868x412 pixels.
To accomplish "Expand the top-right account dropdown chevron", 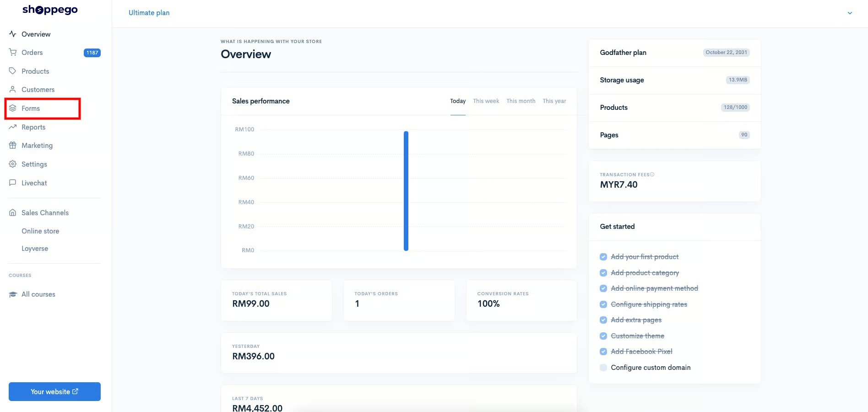I will pos(850,13).
